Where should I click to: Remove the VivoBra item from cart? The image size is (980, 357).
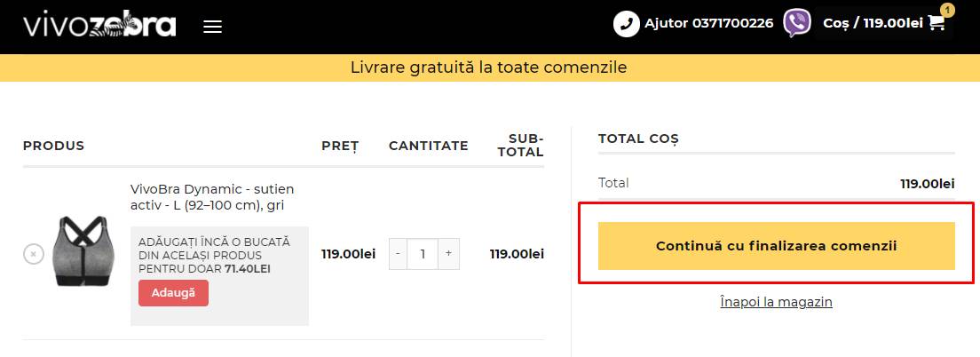point(33,254)
